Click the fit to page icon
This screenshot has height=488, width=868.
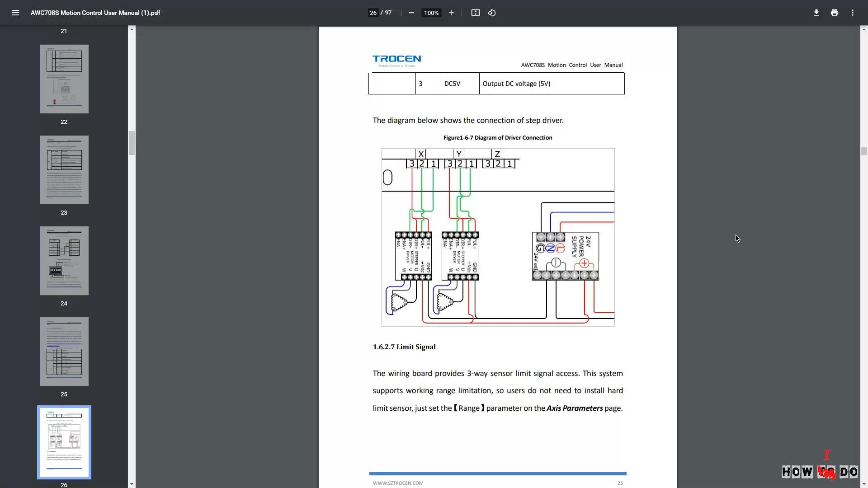pos(475,13)
